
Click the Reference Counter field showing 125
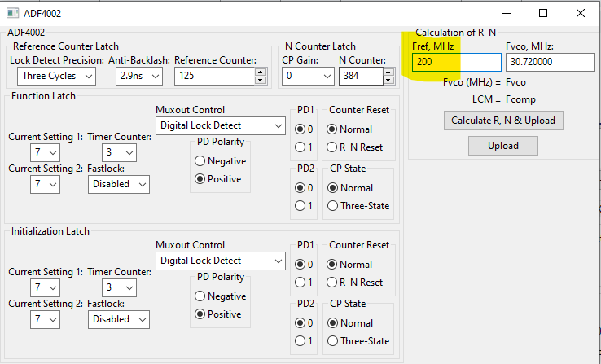point(215,76)
